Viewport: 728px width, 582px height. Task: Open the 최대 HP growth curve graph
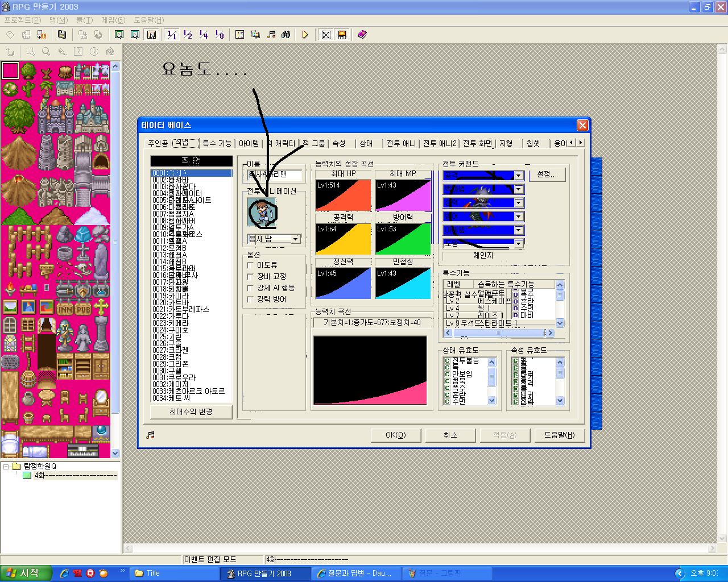point(343,196)
